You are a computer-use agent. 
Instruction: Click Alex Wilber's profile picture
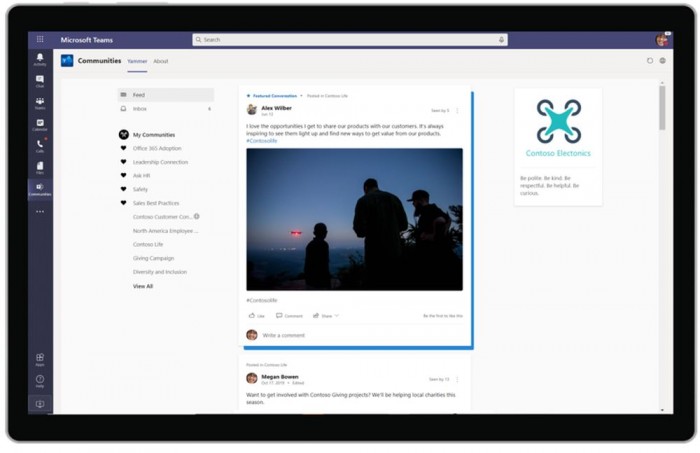tap(252, 109)
